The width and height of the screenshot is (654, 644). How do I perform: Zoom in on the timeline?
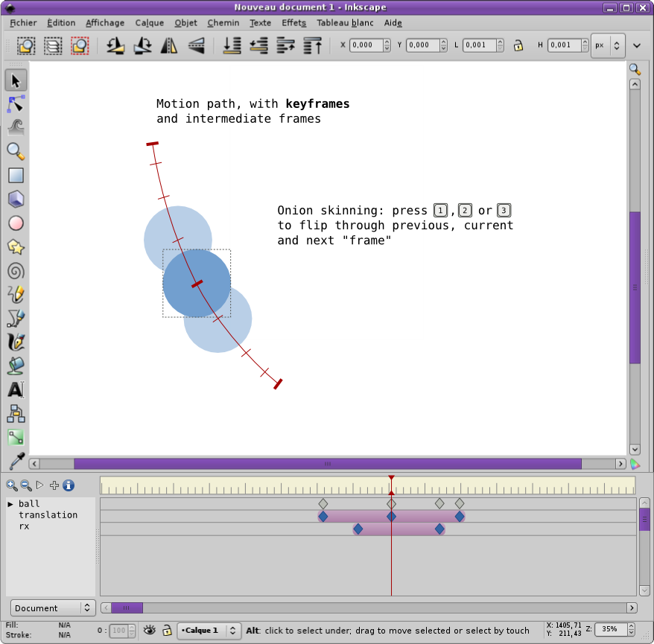12,485
